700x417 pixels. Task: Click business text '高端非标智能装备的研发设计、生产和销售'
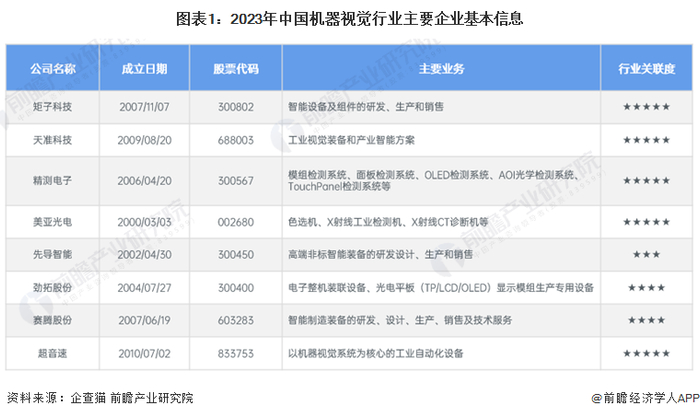pos(380,254)
